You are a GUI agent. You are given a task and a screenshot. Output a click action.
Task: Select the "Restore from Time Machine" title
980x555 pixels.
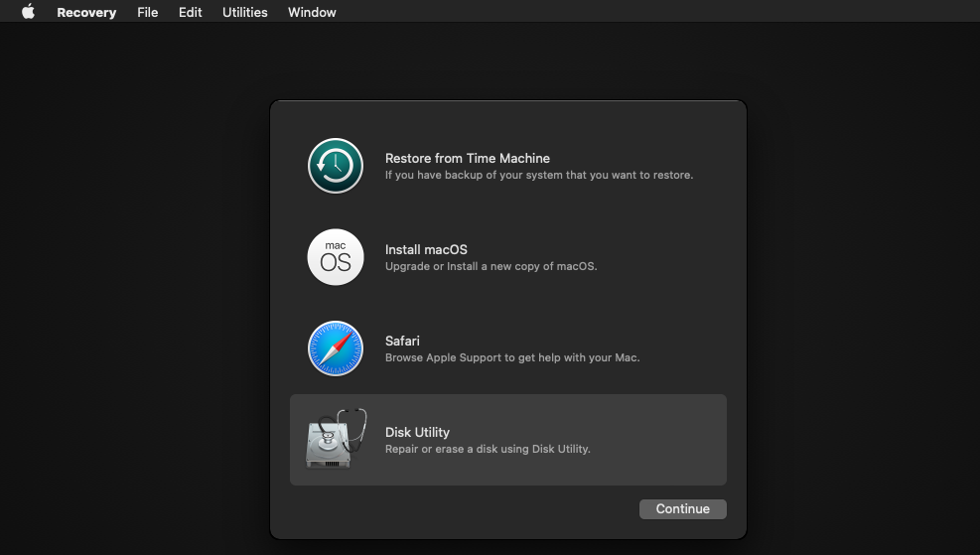467,158
